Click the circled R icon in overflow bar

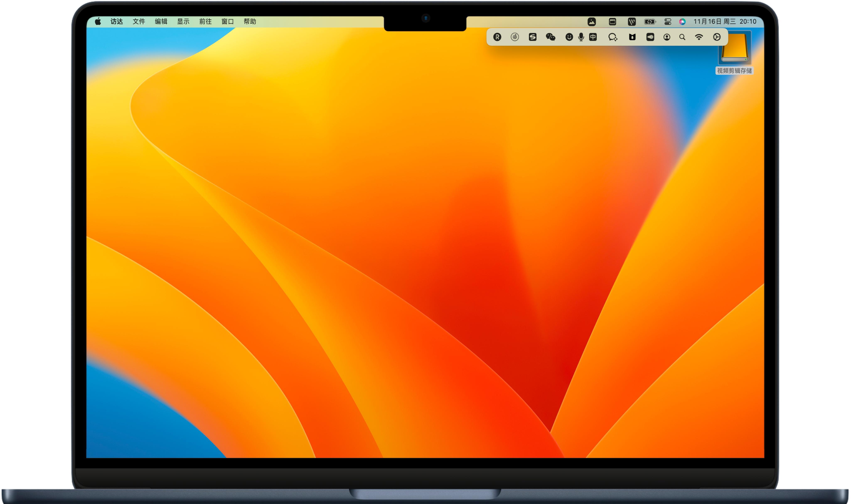pyautogui.click(x=497, y=37)
